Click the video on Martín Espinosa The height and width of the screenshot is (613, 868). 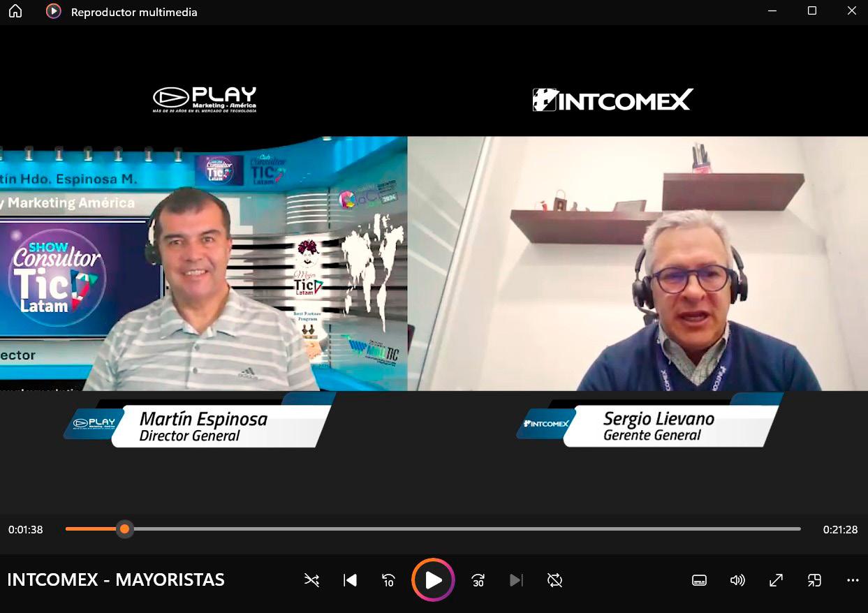coord(203,264)
